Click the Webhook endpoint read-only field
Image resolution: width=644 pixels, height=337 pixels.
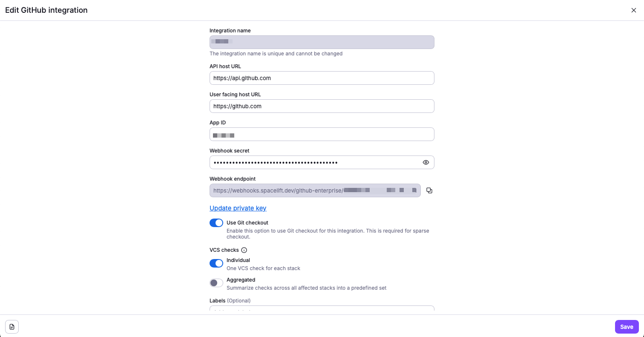[x=315, y=190]
